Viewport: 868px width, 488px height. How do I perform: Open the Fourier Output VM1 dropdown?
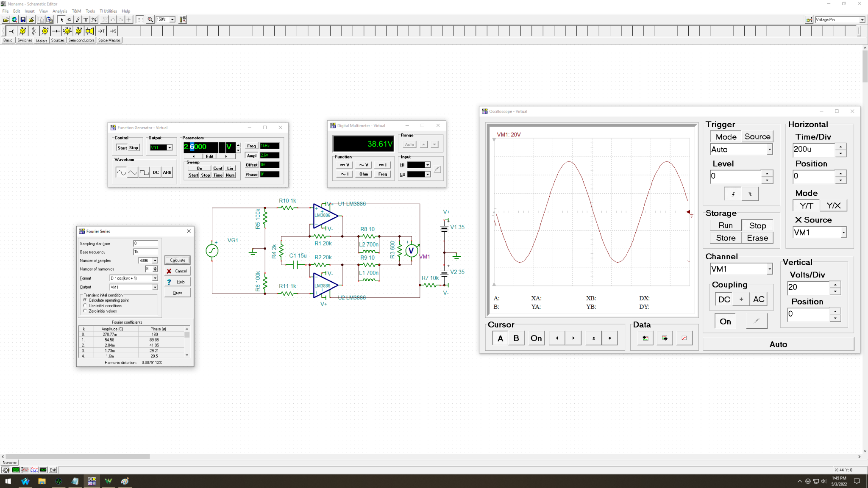155,287
